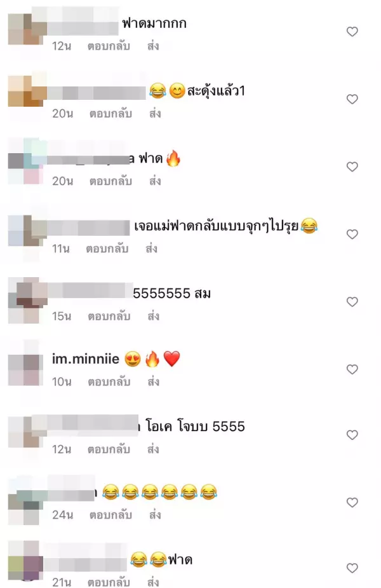The image size is (381, 588).
Task: Like the comment saying ฟาดมากกก
Action: [352, 32]
